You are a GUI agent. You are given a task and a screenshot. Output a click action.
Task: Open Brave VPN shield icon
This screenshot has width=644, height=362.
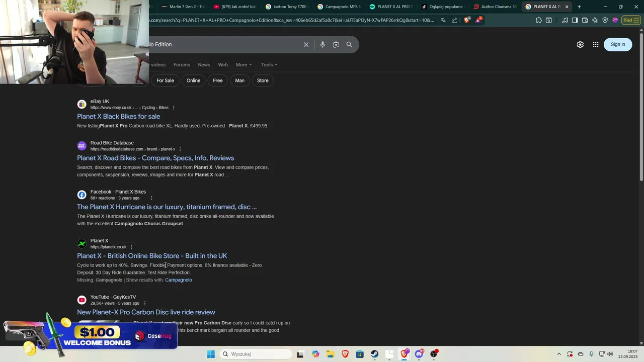[605, 20]
